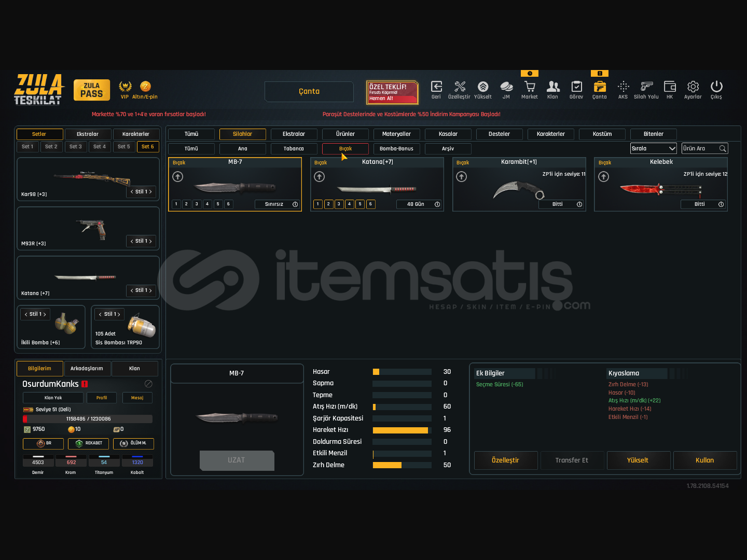The width and height of the screenshot is (747, 560).
Task: Open the AKS icon
Action: click(623, 87)
